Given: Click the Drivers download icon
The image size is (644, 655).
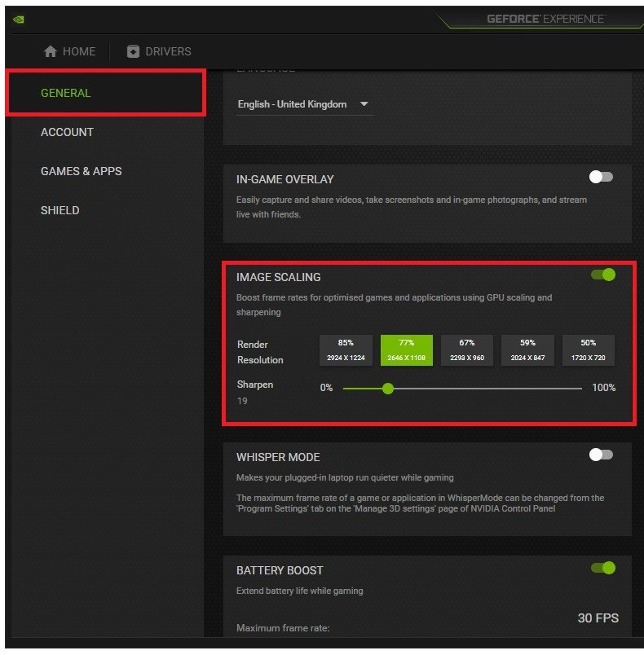Looking at the screenshot, I should 133,51.
